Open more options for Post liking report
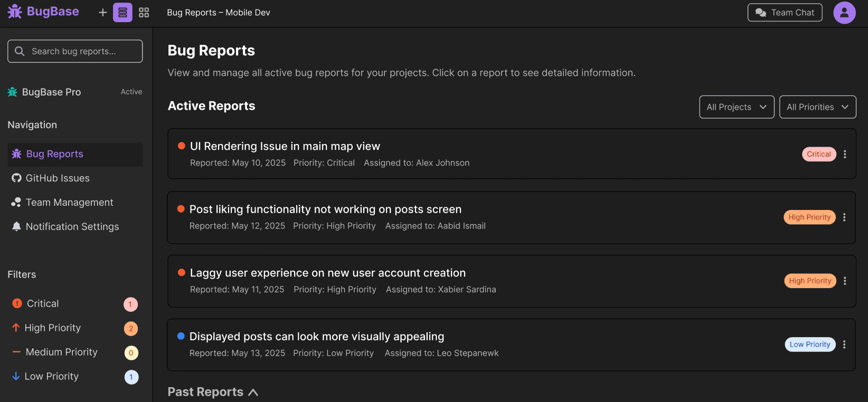868x402 pixels. (x=844, y=217)
